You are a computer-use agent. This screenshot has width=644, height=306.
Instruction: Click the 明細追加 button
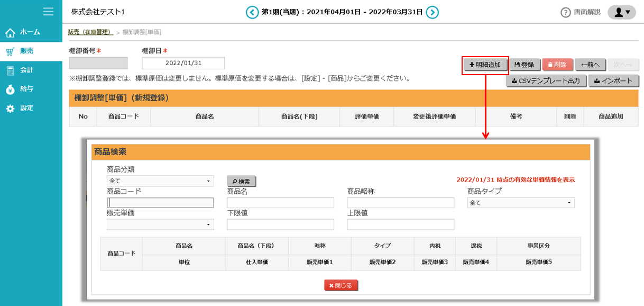(485, 65)
